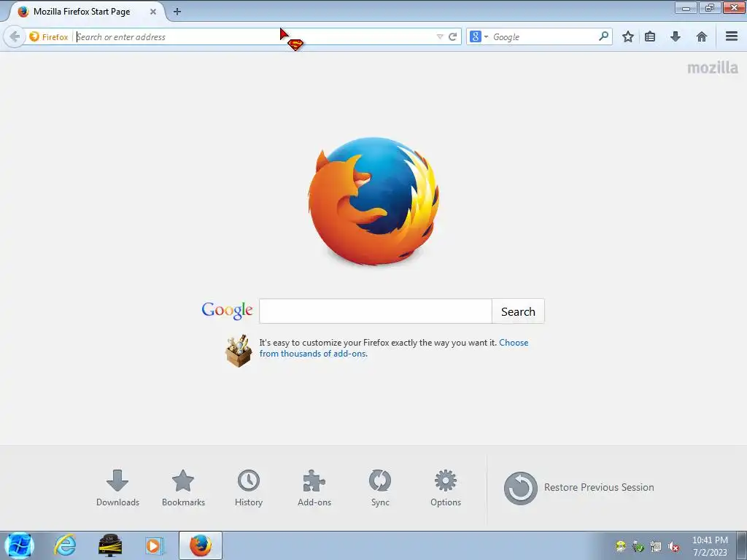The height and width of the screenshot is (560, 747).
Task: Bookmark this page with the star icon
Action: coord(628,36)
